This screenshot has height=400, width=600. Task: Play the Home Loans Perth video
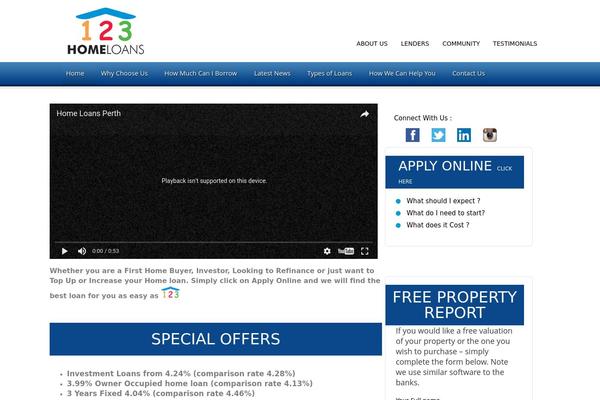point(65,251)
